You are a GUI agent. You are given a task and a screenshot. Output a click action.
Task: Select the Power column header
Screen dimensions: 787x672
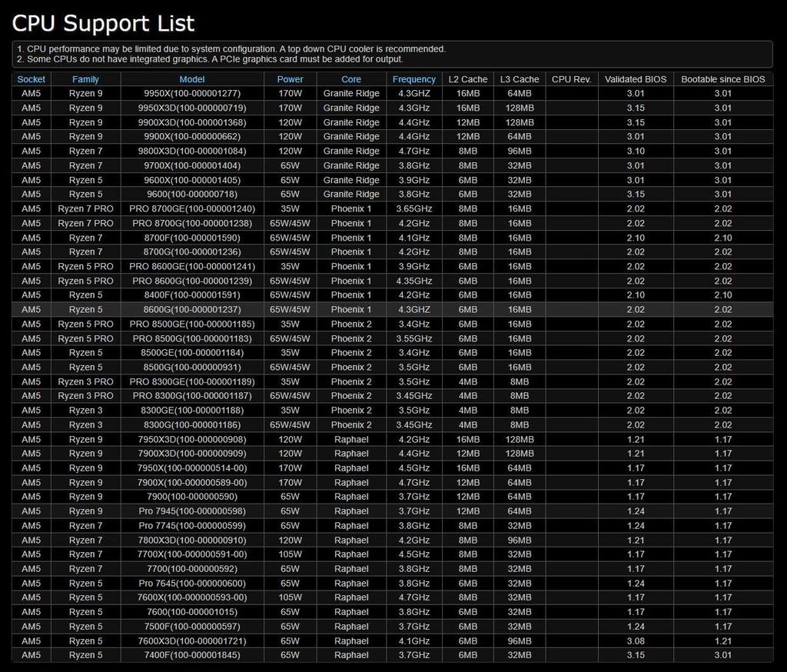[290, 79]
